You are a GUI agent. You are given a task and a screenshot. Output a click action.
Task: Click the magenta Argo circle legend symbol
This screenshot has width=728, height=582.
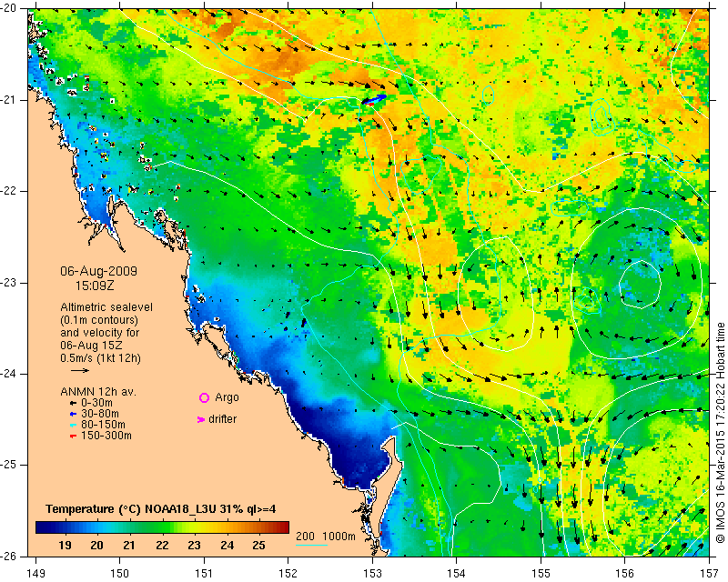204,397
